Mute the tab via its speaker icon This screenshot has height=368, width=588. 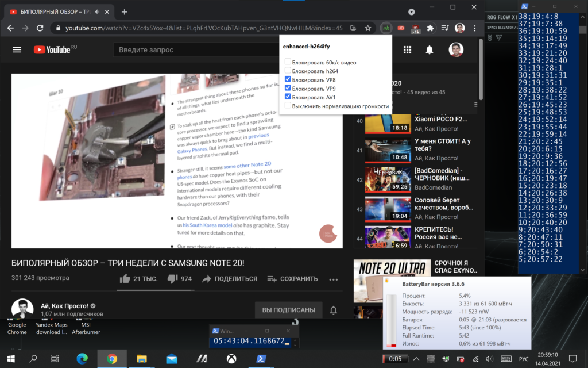point(98,12)
